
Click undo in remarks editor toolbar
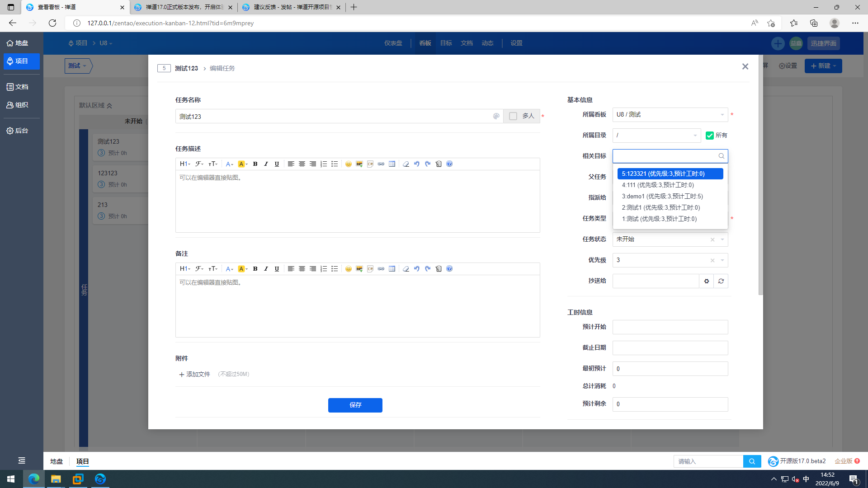point(417,269)
